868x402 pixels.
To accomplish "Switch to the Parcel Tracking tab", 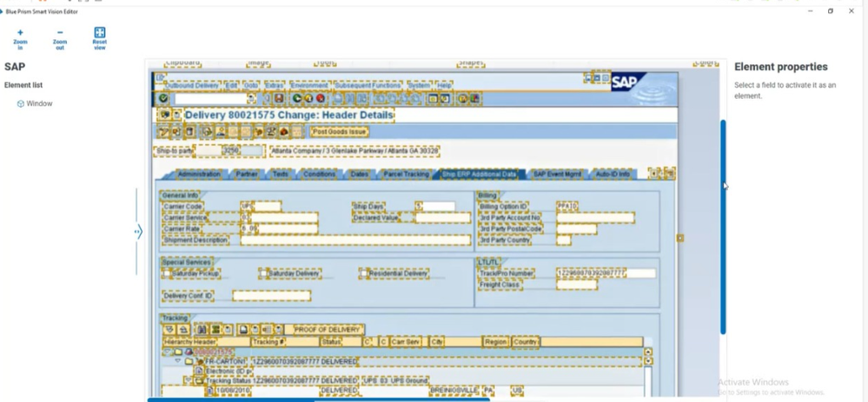I will point(406,175).
